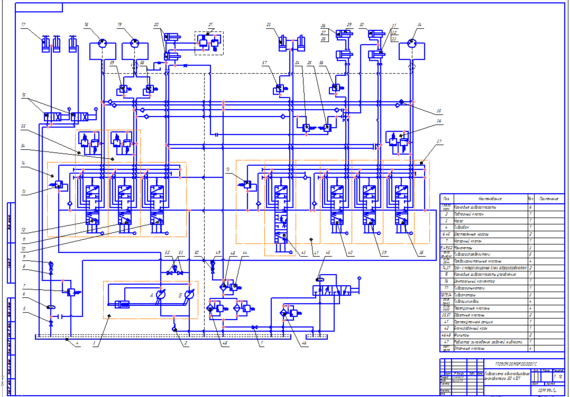Click the leftmost hydraulic cylinder under callout 17
570x397 pixels.
tap(45, 44)
